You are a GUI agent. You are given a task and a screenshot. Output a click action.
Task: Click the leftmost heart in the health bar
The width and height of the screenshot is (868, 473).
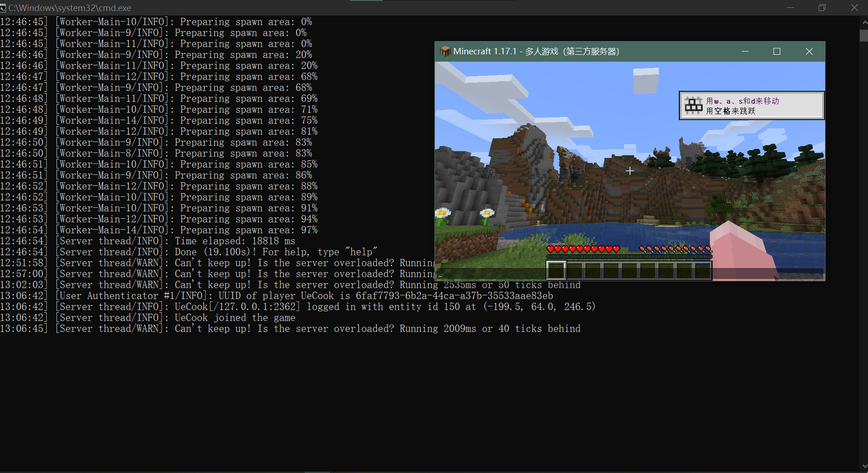550,248
